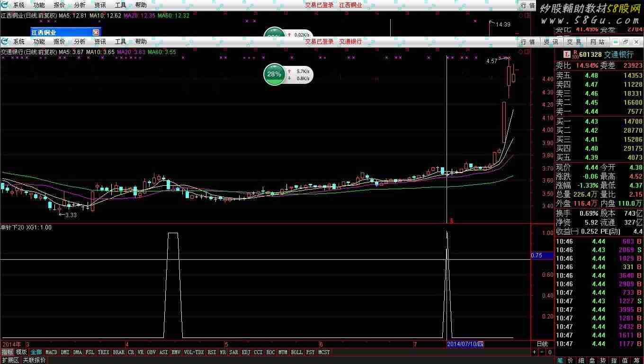The width and height of the screenshot is (644, 364).
Task: Click the red L margin-trading icon
Action: click(567, 55)
